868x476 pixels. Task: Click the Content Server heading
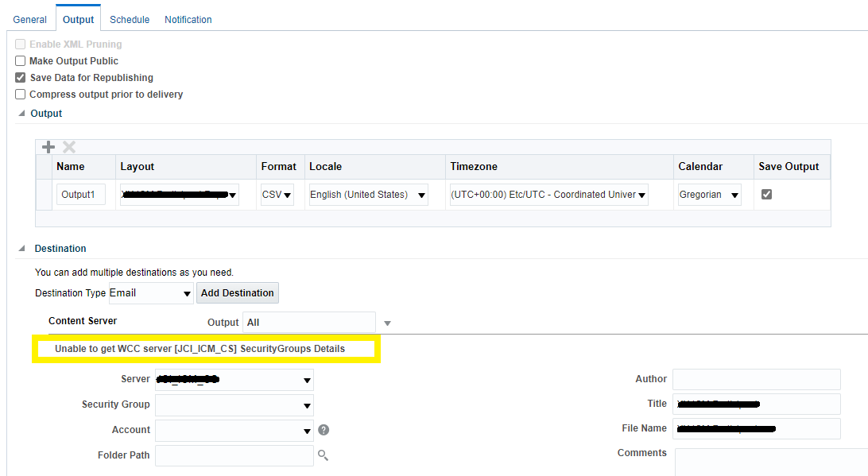83,321
